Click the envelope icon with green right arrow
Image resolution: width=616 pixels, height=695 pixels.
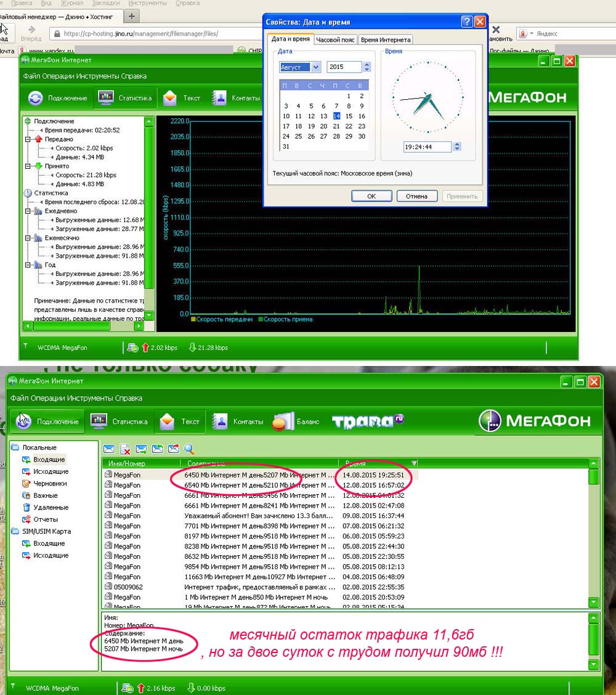click(141, 449)
